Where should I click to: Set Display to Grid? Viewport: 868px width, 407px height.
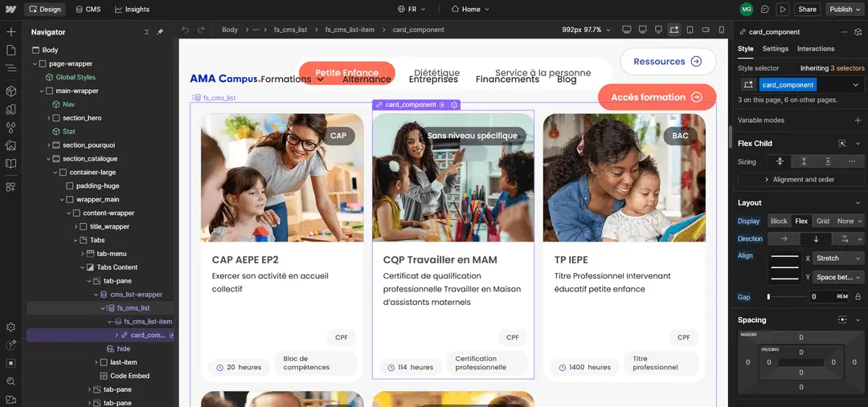(823, 221)
